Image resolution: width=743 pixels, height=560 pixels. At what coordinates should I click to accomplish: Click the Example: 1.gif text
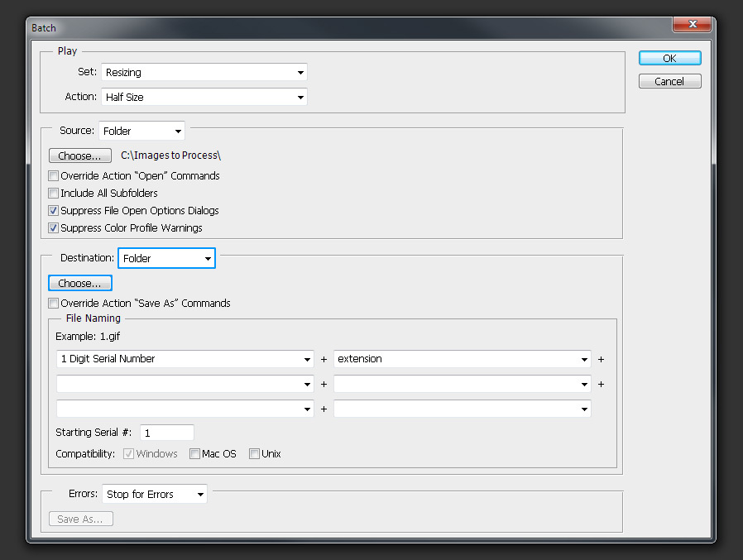point(88,337)
